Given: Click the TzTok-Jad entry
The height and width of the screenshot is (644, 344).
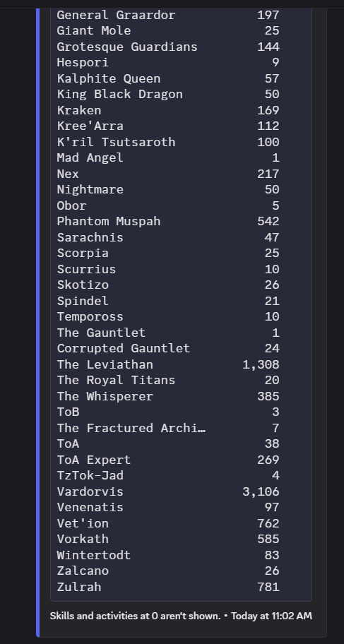Looking at the screenshot, I should click(x=90, y=476).
